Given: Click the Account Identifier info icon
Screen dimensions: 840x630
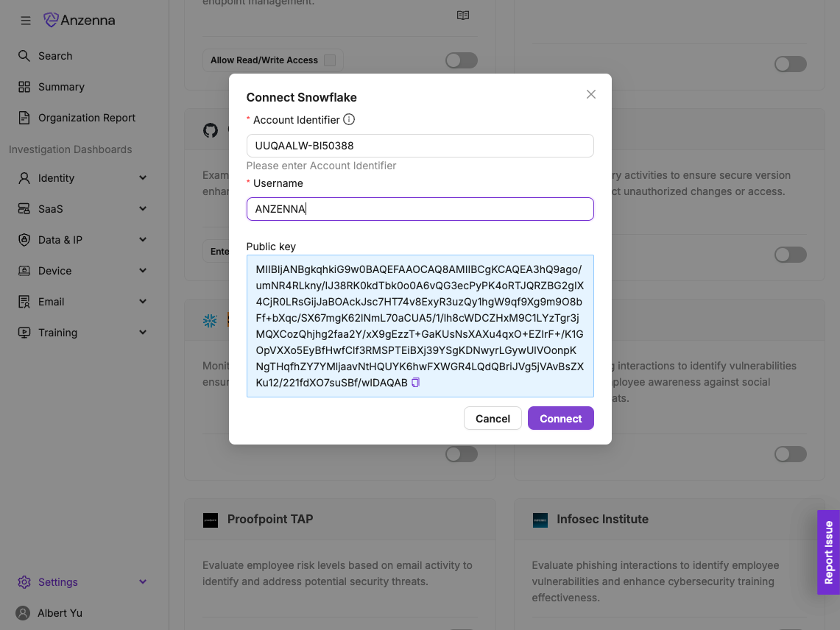Looking at the screenshot, I should coord(349,119).
